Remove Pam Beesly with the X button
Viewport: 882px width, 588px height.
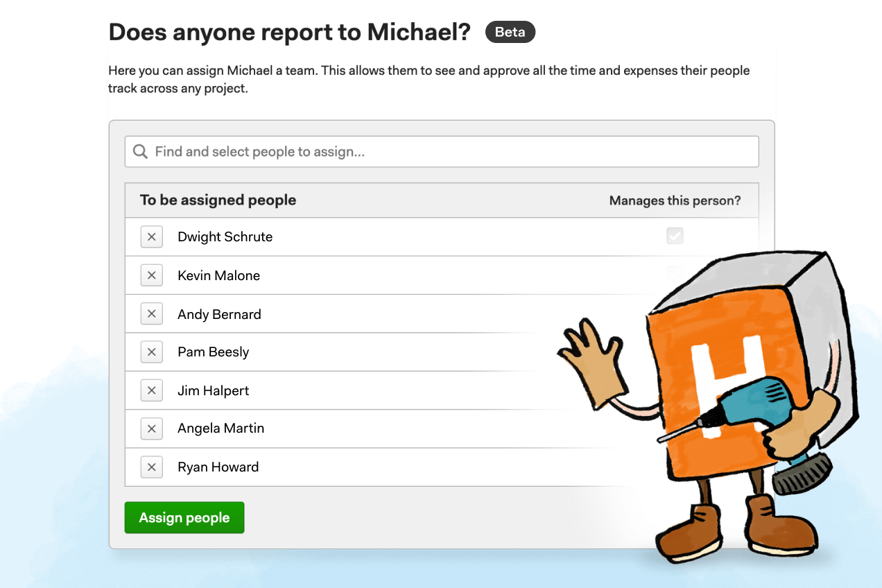[151, 352]
